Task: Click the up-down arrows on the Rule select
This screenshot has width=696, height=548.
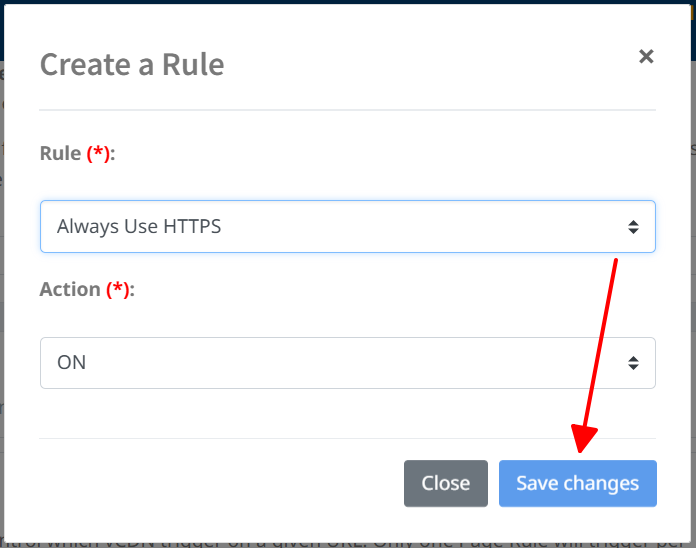Action: pyautogui.click(x=633, y=227)
